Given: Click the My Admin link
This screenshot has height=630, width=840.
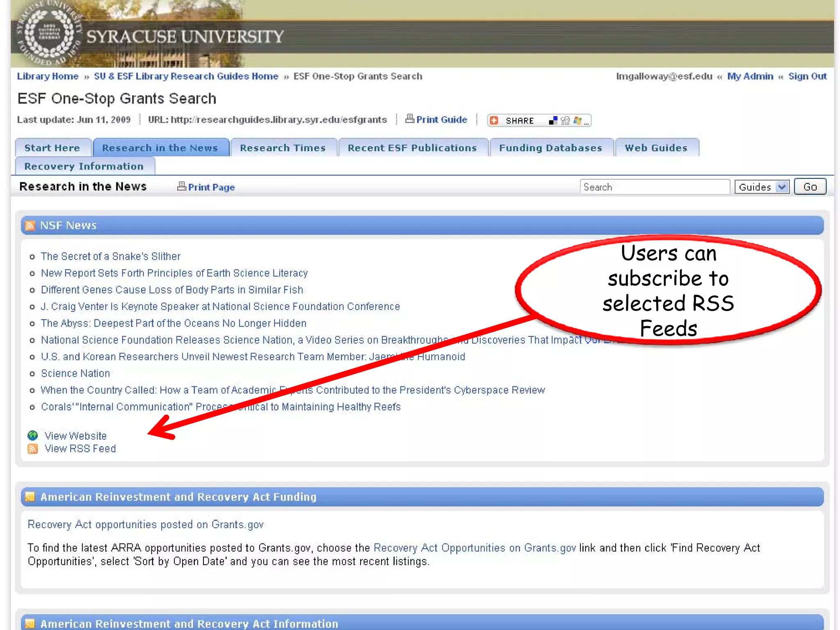Looking at the screenshot, I should (750, 76).
